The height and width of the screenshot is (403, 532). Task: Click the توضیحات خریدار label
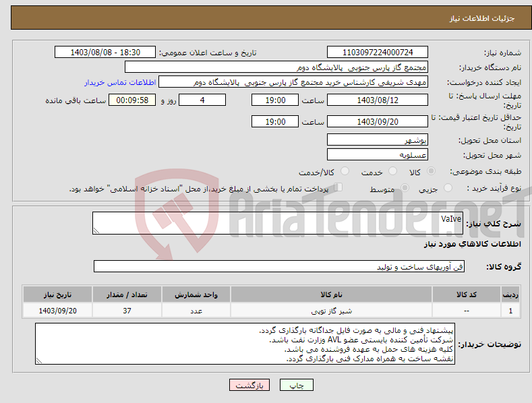point(490,344)
